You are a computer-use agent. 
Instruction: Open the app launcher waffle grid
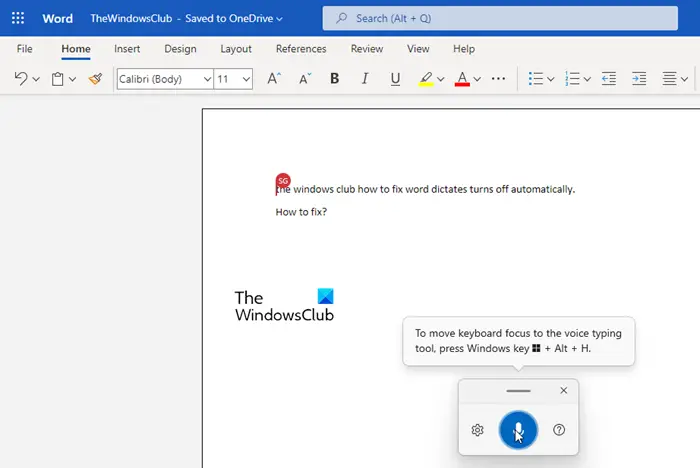[18, 18]
